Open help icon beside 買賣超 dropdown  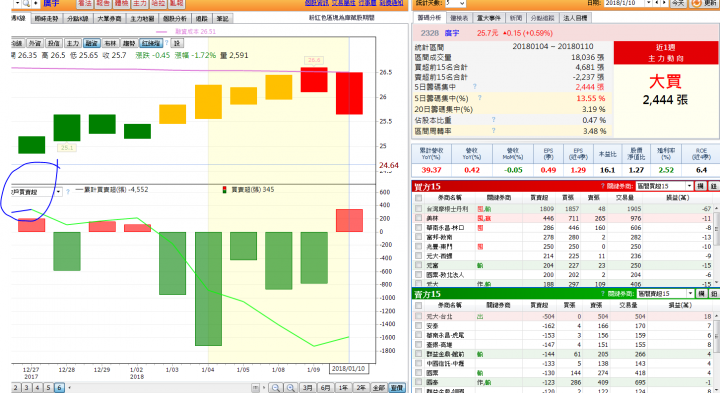point(68,192)
